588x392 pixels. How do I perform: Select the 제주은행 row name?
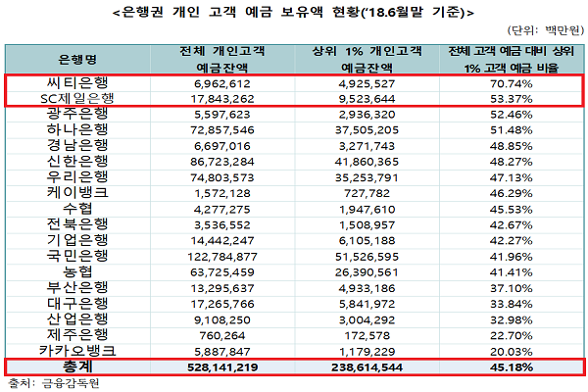(77, 335)
